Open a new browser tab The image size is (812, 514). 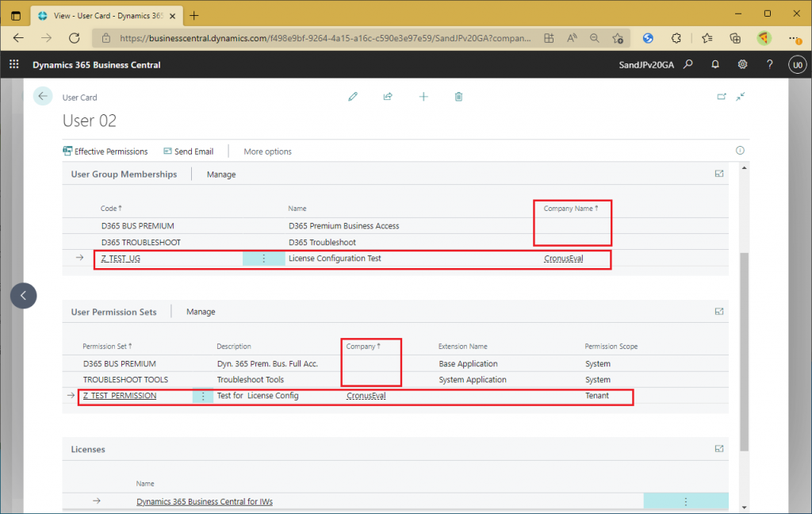point(194,16)
